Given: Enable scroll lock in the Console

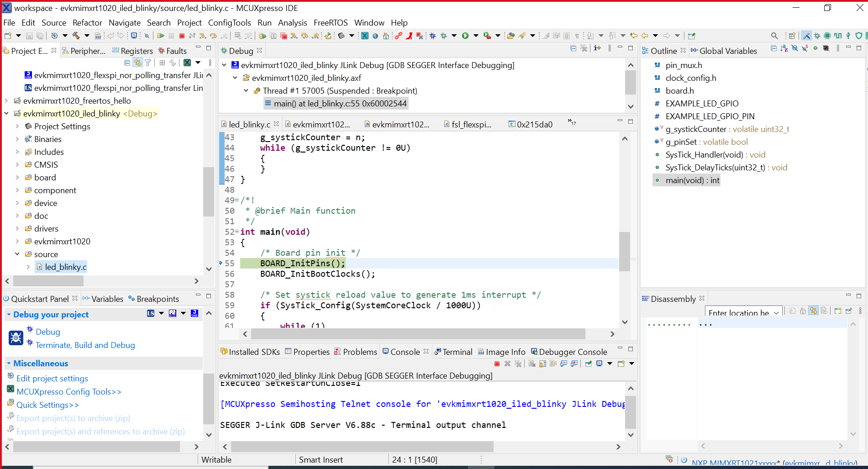Looking at the screenshot, I should (542, 363).
